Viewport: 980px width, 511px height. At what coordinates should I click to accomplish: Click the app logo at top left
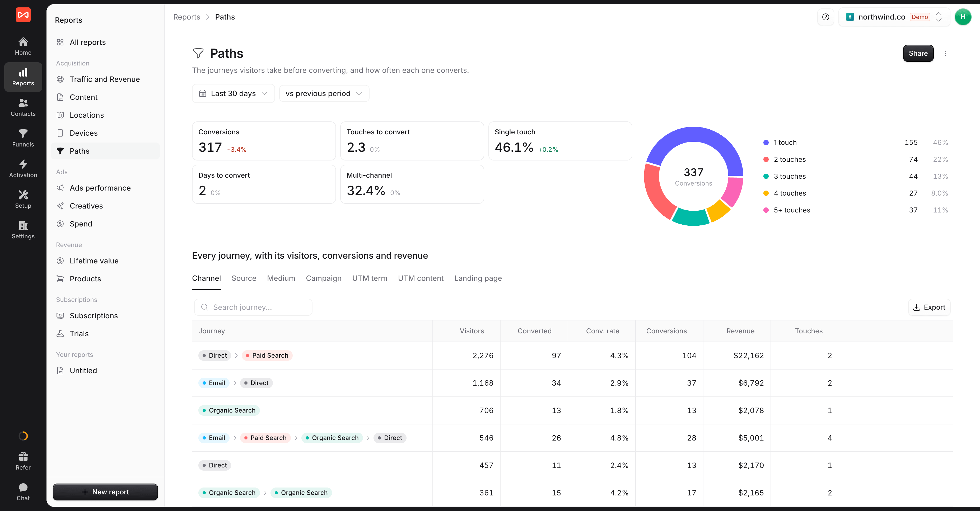point(23,15)
